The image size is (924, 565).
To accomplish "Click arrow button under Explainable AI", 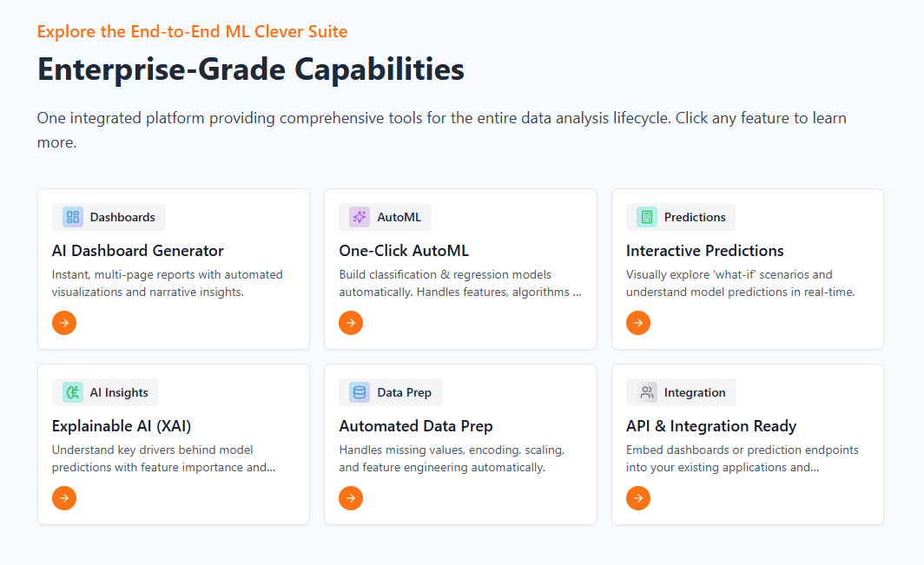I will [x=64, y=498].
